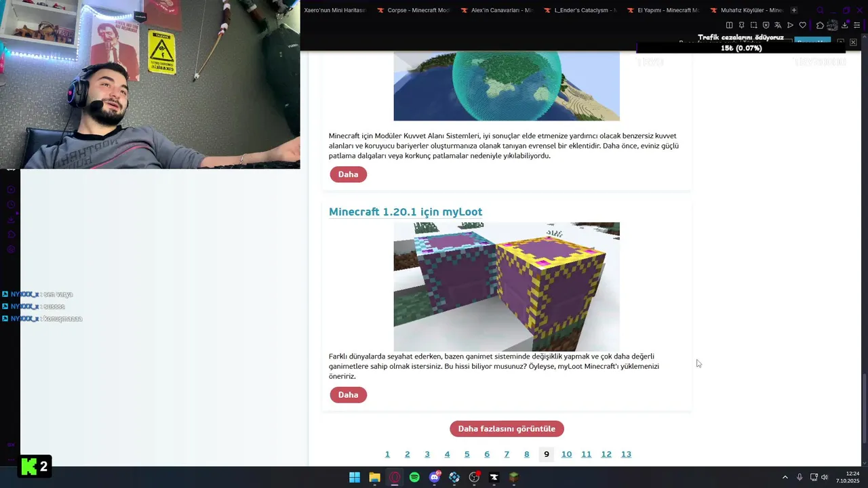Go to pagination page 2

pyautogui.click(x=407, y=454)
